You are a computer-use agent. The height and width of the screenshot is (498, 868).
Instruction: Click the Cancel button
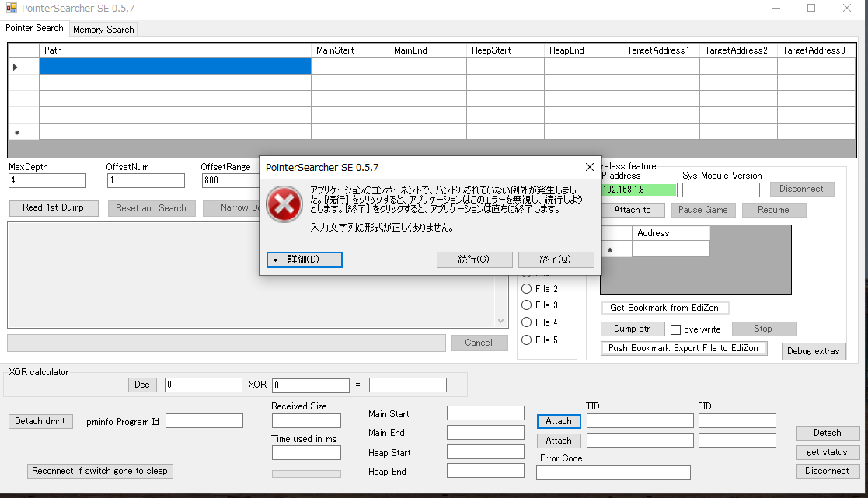tap(479, 343)
